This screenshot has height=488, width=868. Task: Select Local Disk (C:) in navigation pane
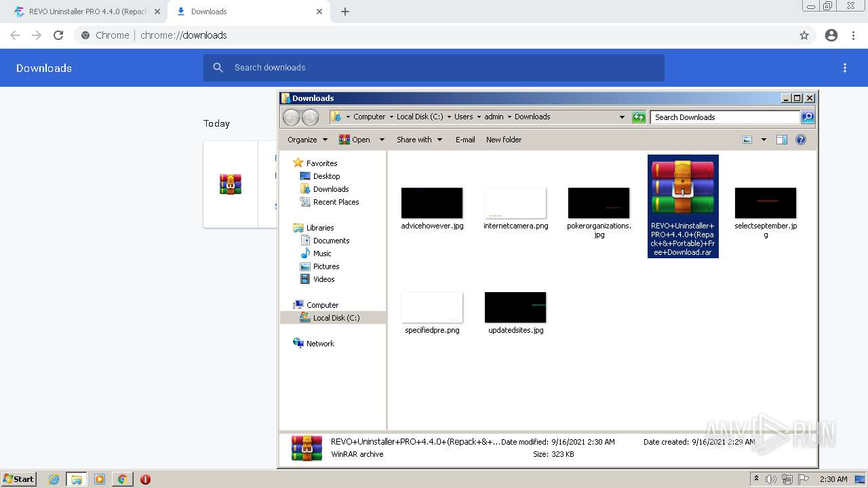tap(333, 318)
